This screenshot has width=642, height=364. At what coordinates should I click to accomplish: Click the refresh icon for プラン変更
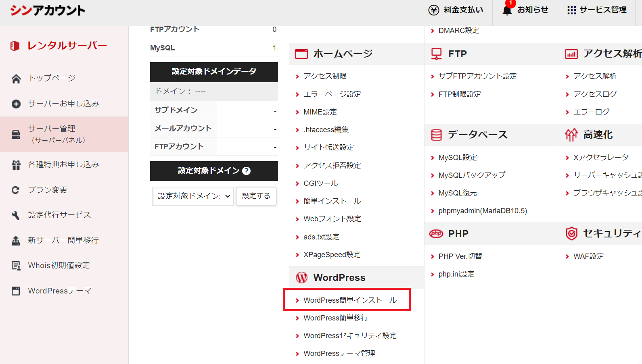(16, 190)
